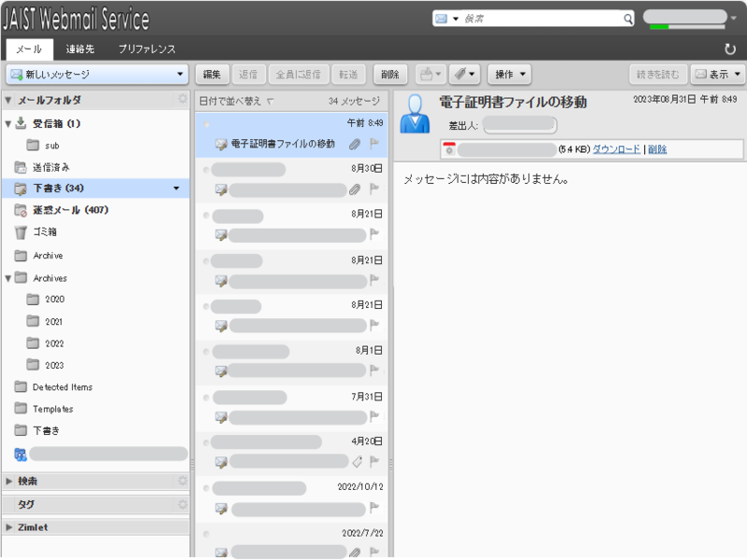
Task: Collapse the Archives folder tree
Action: point(8,278)
